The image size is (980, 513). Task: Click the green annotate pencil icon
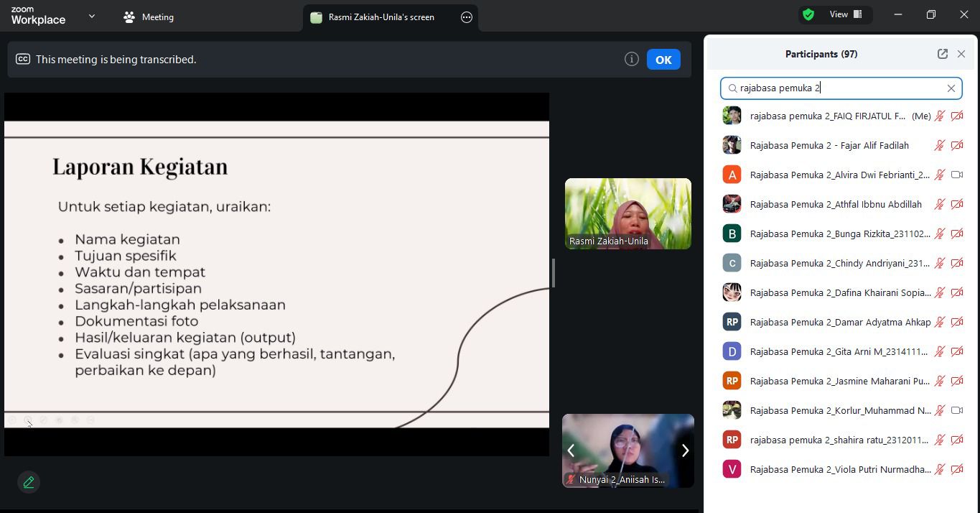pyautogui.click(x=29, y=482)
